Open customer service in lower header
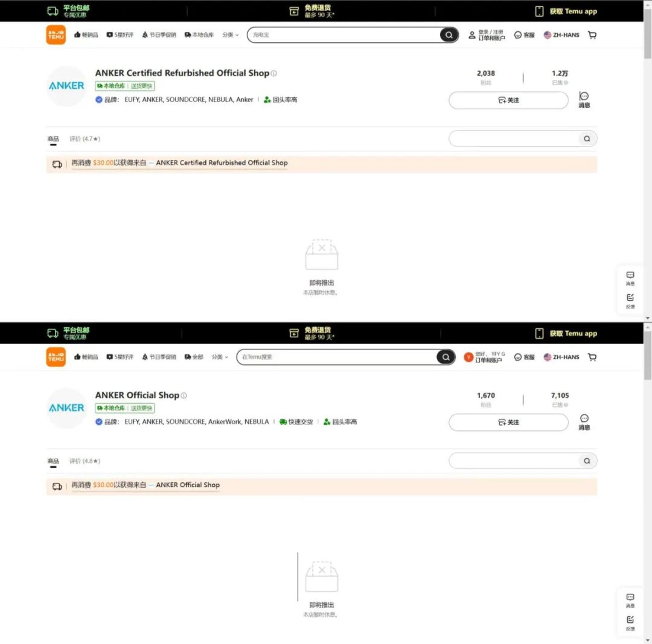This screenshot has height=644, width=652. click(524, 357)
